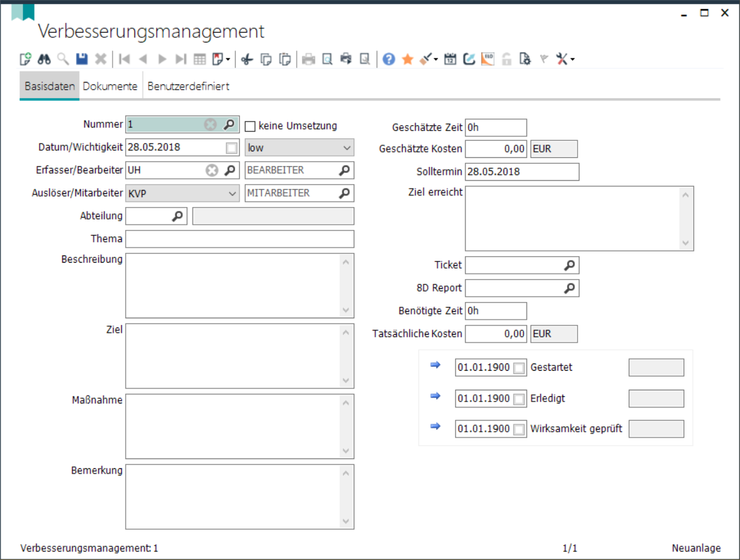Open dropdown arrow next to tools icon
Viewport: 740px width, 560px height.
pyautogui.click(x=572, y=60)
